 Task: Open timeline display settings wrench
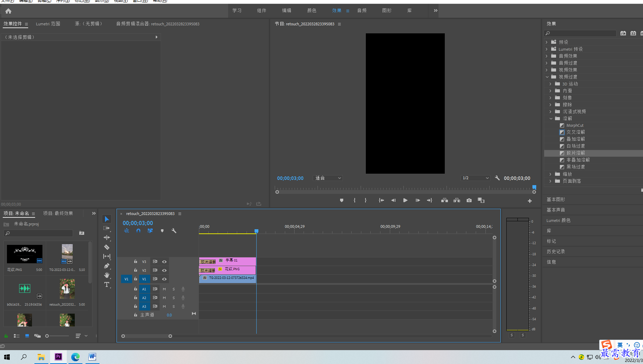[174, 231]
